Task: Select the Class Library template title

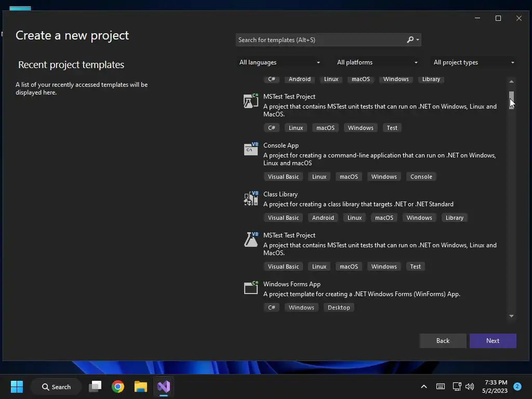Action: click(280, 194)
